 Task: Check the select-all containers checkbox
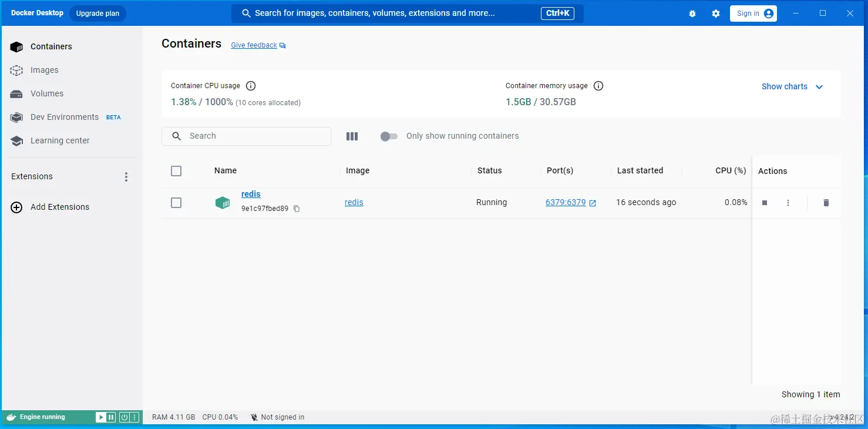(x=176, y=171)
